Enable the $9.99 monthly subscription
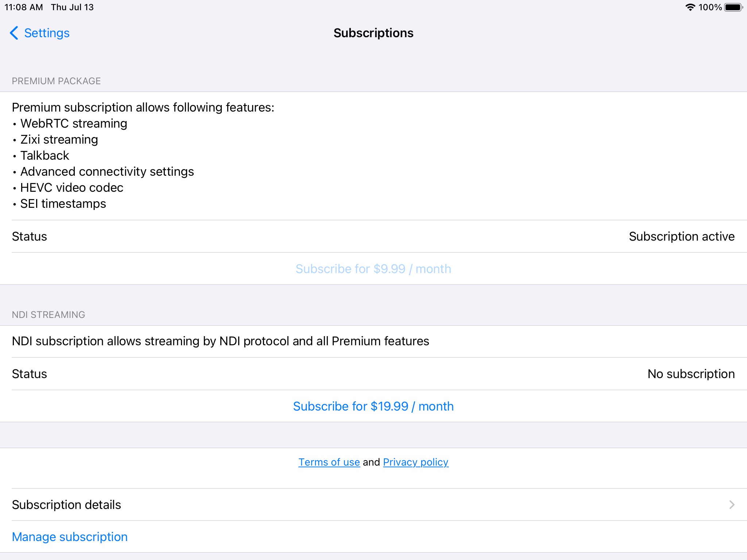The height and width of the screenshot is (560, 747). pos(373,269)
